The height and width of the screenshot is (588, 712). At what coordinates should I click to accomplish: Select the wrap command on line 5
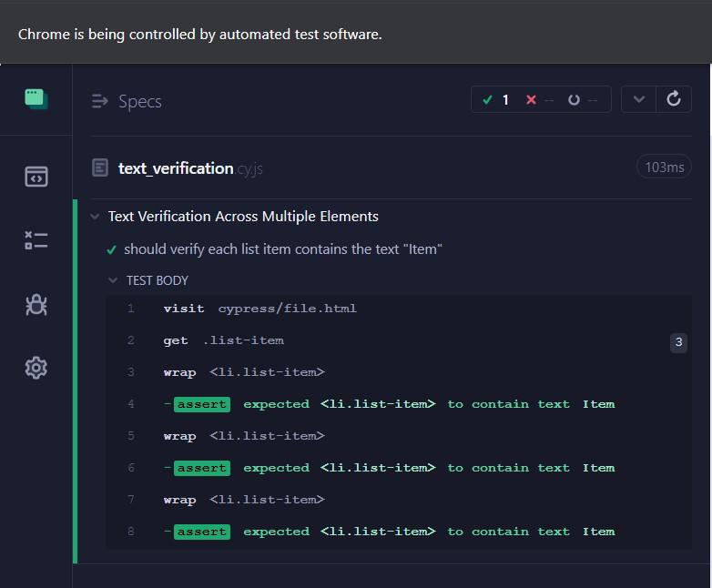[x=243, y=436]
